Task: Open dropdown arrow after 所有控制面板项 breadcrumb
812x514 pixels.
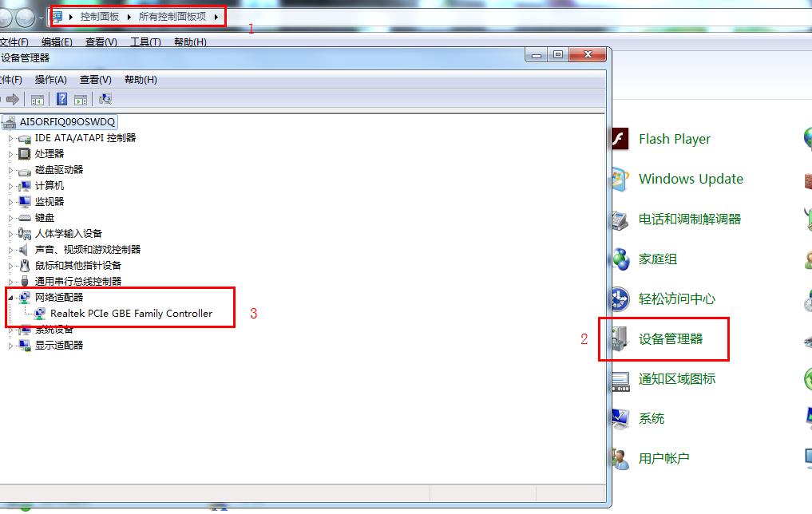Action: click(216, 17)
